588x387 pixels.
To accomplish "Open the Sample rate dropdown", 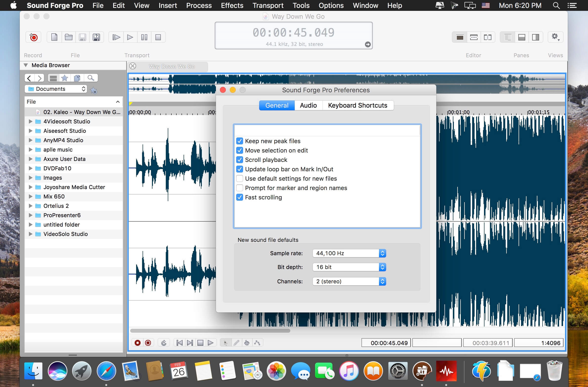I will [x=349, y=253].
